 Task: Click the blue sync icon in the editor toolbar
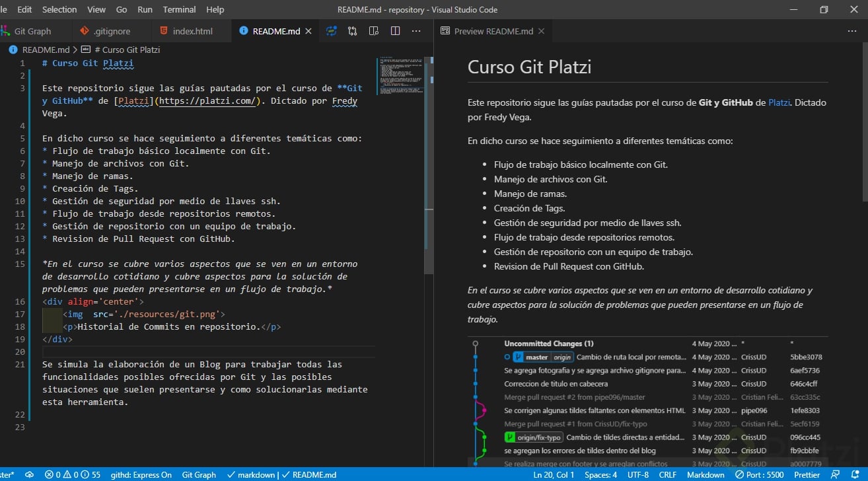point(331,31)
